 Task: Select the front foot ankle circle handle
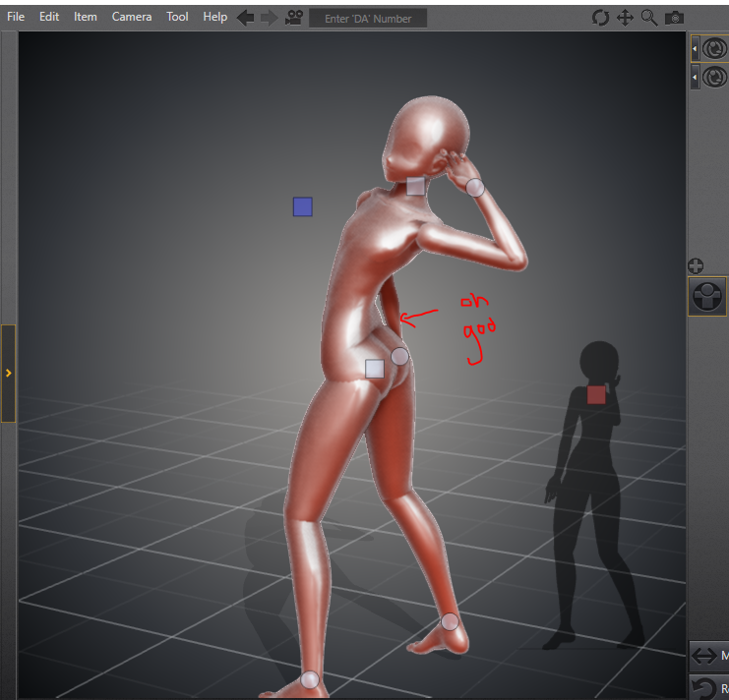(x=310, y=679)
